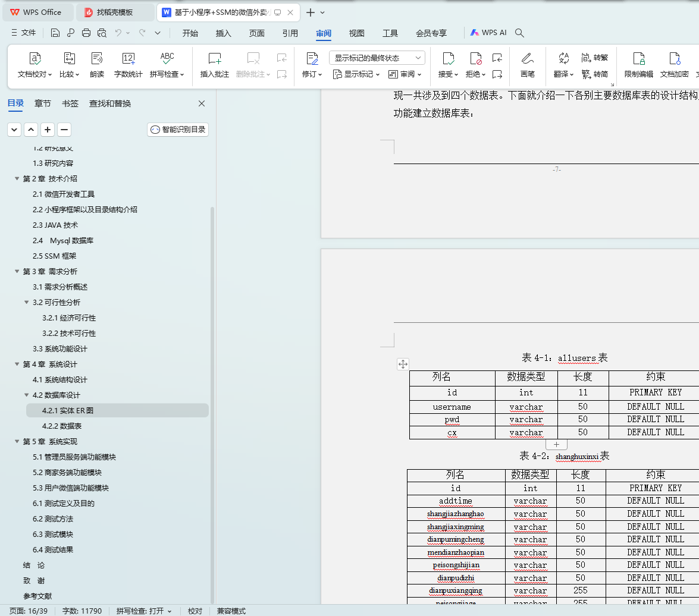The image size is (699, 616).
Task: Open the 文件 menu
Action: point(23,33)
